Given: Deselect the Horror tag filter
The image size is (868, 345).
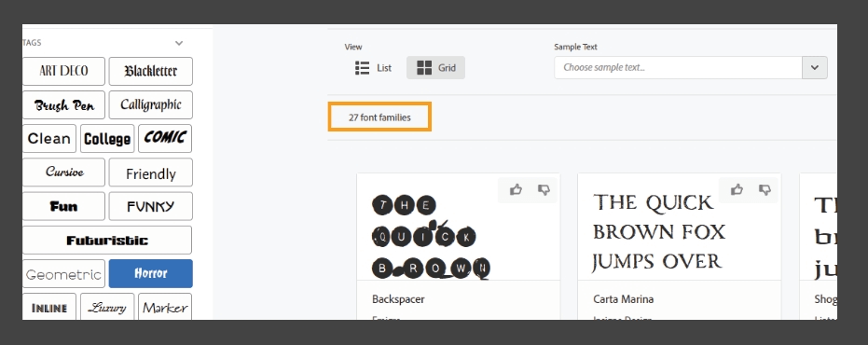Looking at the screenshot, I should [x=151, y=273].
